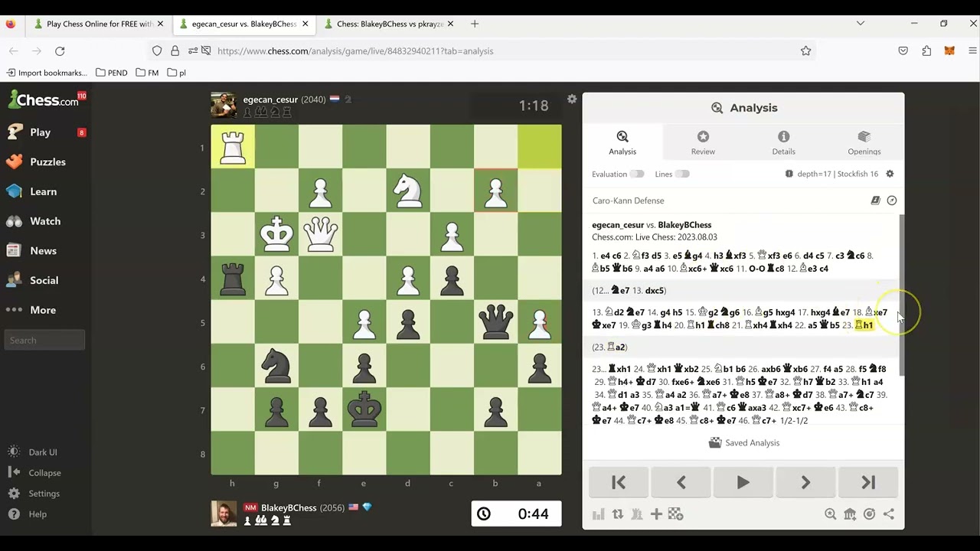Open BlakeyBChess profile avatar

point(224,514)
